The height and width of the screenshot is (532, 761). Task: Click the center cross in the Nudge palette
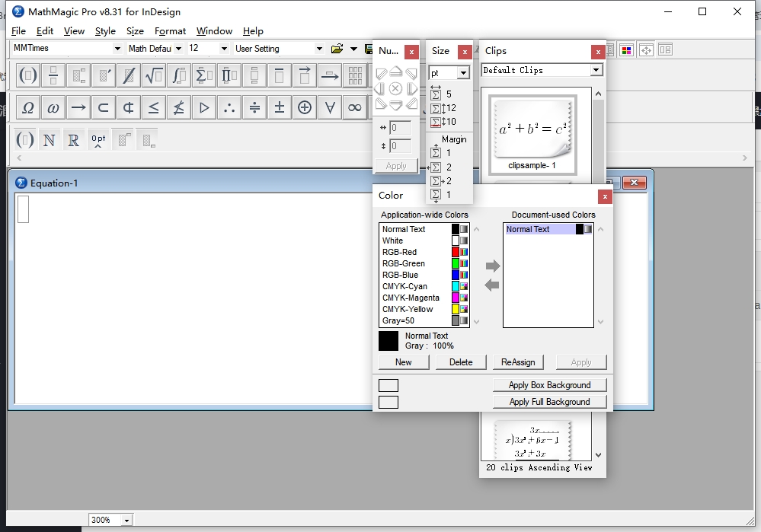pyautogui.click(x=396, y=88)
